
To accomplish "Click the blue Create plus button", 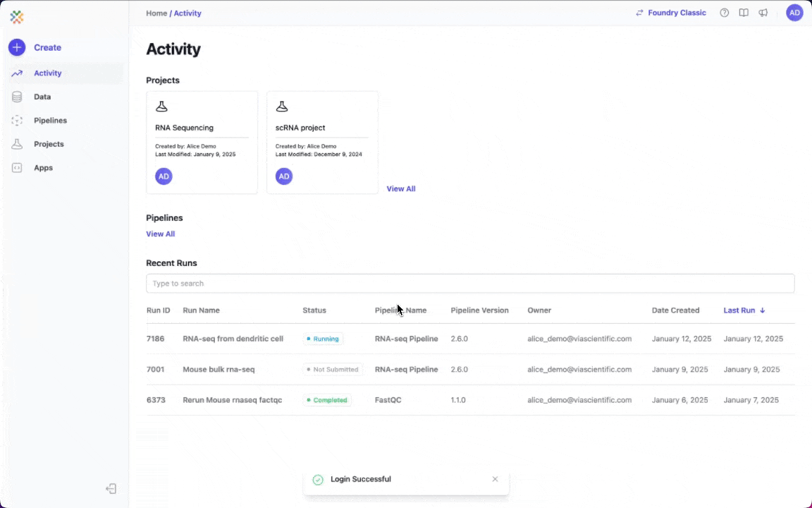I will tap(17, 47).
